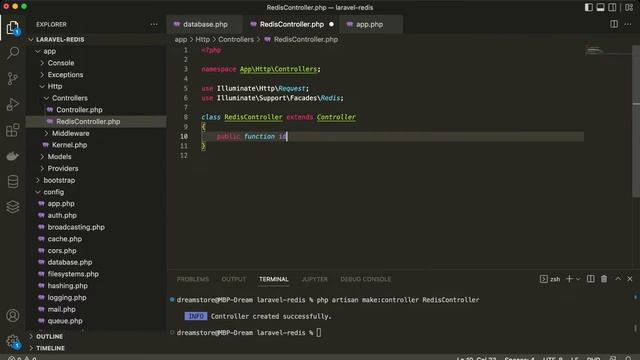
Task: Open the Explorer view in activity bar
Action: (13, 28)
